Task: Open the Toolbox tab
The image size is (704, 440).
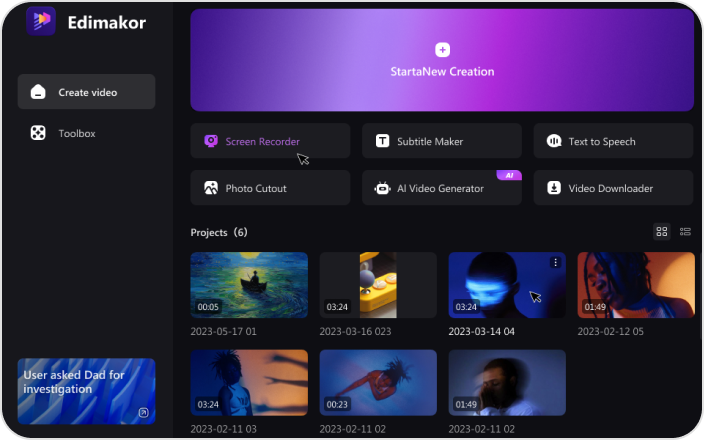Action: pyautogui.click(x=76, y=133)
